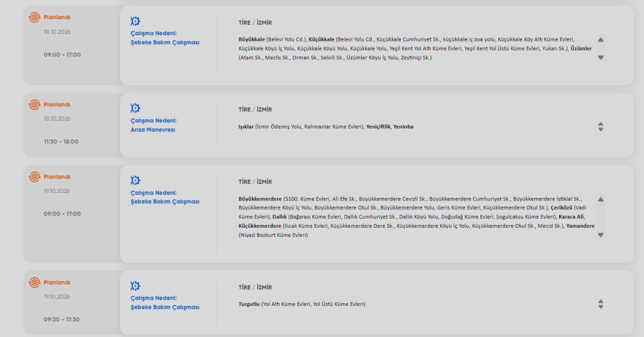644x337 pixels.
Task: Click the up arrow beside the Büyükkemerdere address list
Action: pyautogui.click(x=601, y=199)
